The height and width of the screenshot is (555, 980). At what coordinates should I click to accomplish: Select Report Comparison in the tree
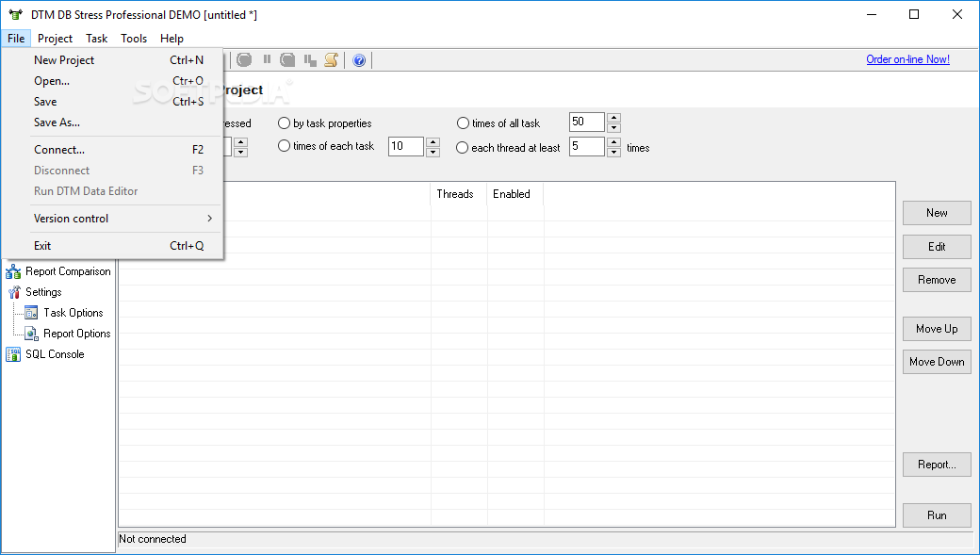pyautogui.click(x=68, y=271)
